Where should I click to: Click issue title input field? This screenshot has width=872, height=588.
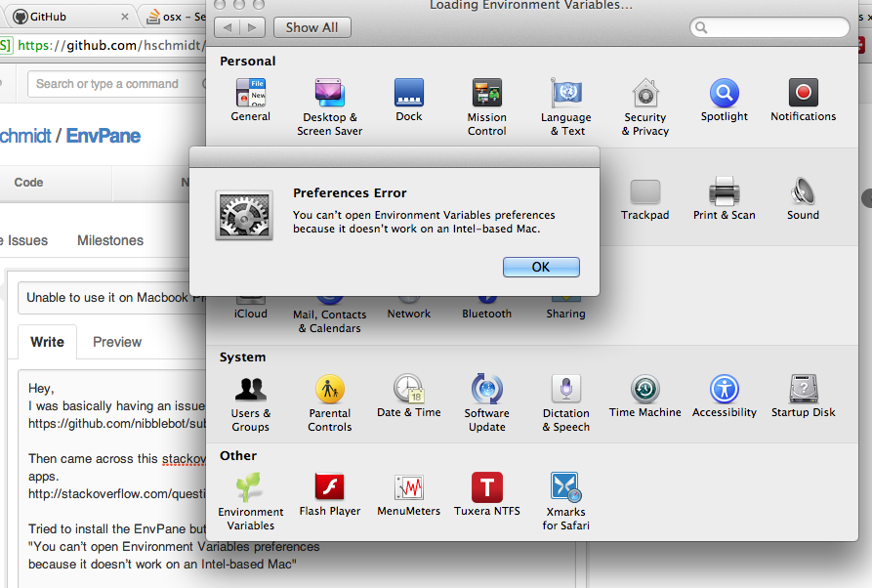coord(111,298)
